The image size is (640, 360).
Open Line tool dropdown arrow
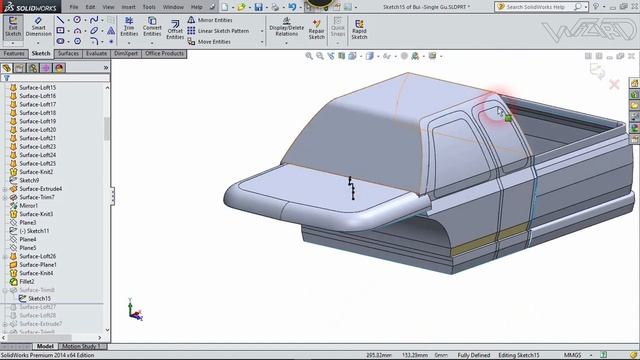pos(68,20)
